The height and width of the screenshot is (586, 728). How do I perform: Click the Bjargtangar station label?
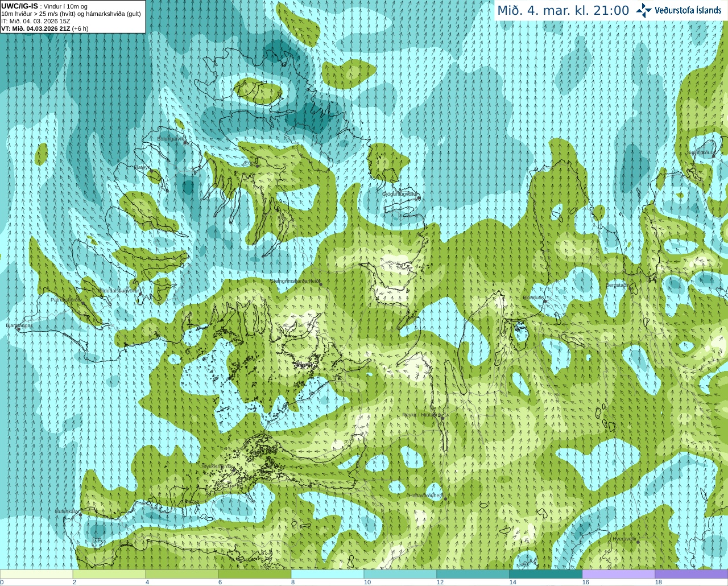pos(19,325)
